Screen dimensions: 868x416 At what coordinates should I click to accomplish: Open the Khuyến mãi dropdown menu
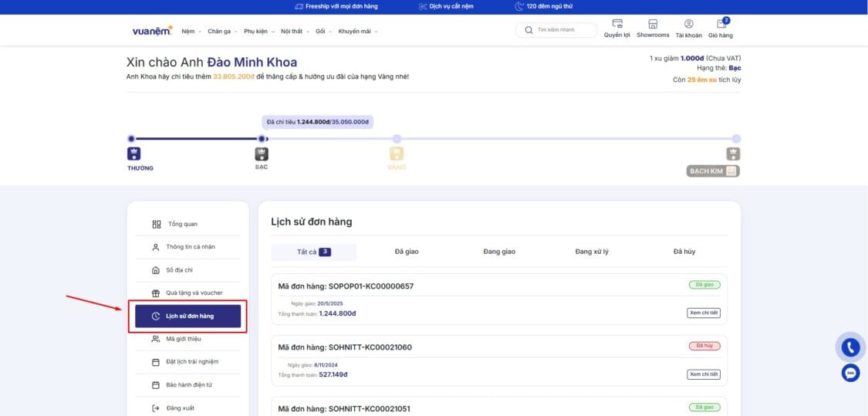point(357,32)
